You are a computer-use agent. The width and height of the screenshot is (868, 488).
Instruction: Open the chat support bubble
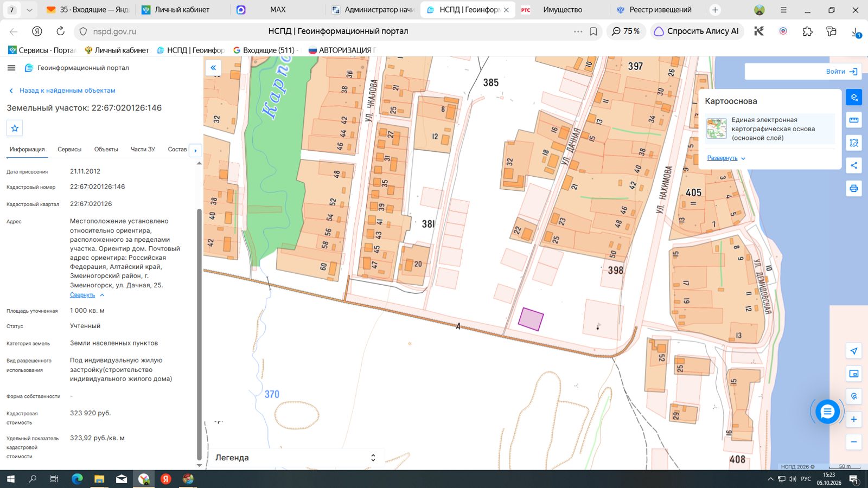[x=827, y=412]
